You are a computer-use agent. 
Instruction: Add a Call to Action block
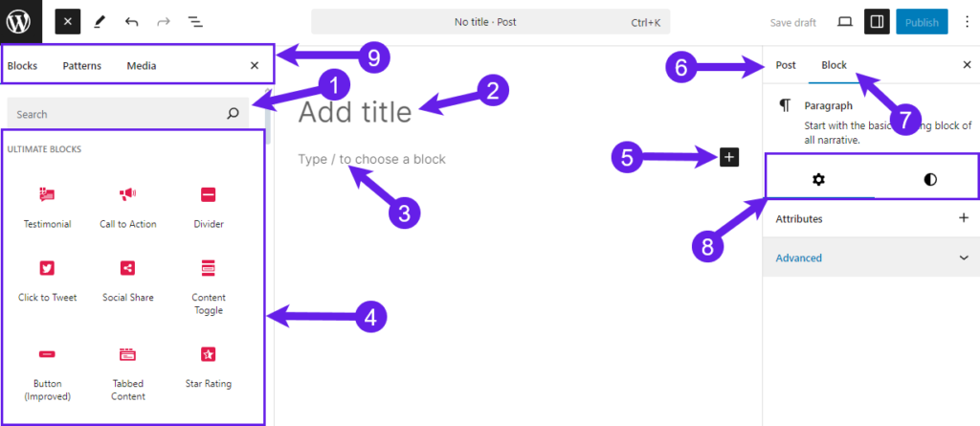pos(127,209)
